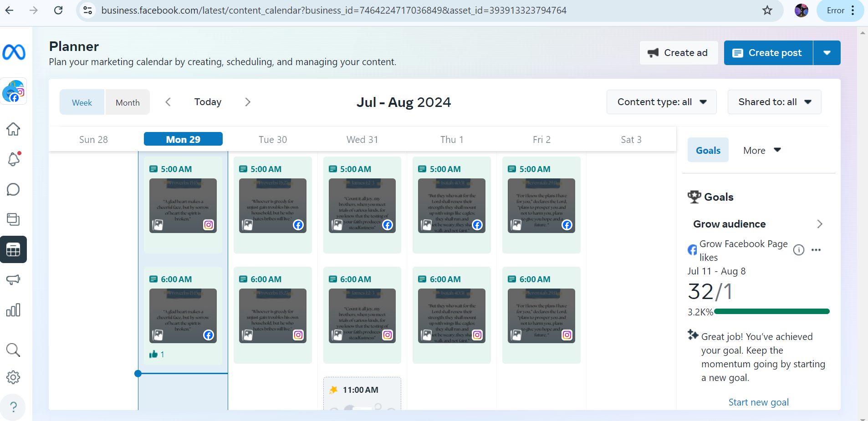Screen dimensions: 868x421
Task: Open the Insights bar chart icon
Action: point(13,310)
